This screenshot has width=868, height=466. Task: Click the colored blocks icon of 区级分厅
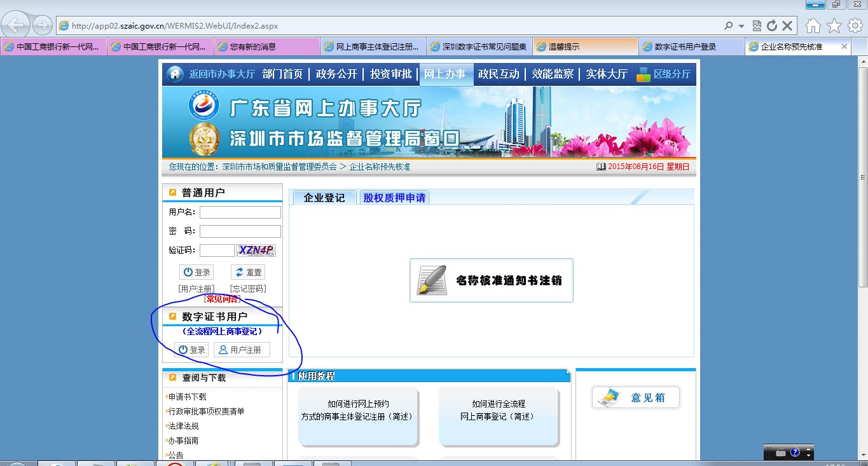pyautogui.click(x=644, y=74)
